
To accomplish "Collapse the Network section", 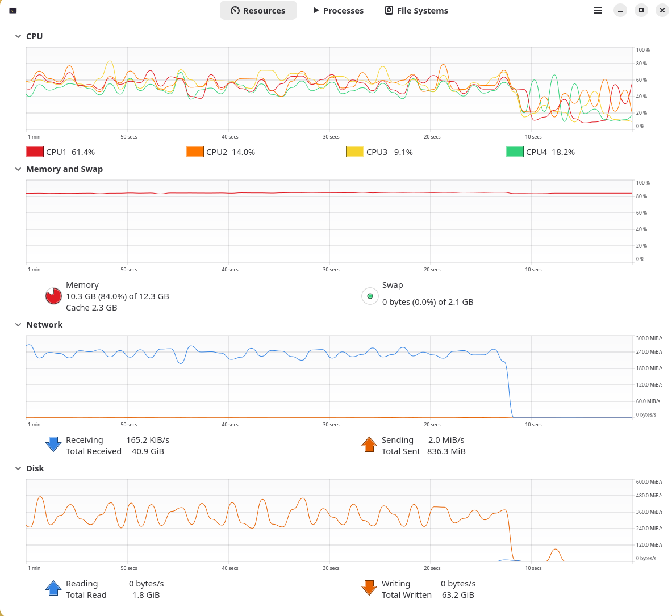I will (x=18, y=324).
